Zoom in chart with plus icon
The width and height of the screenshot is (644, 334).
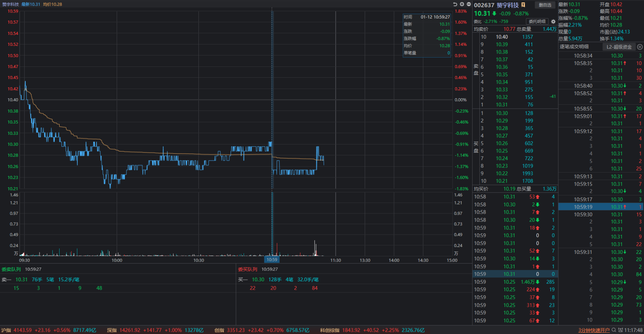point(462,4)
